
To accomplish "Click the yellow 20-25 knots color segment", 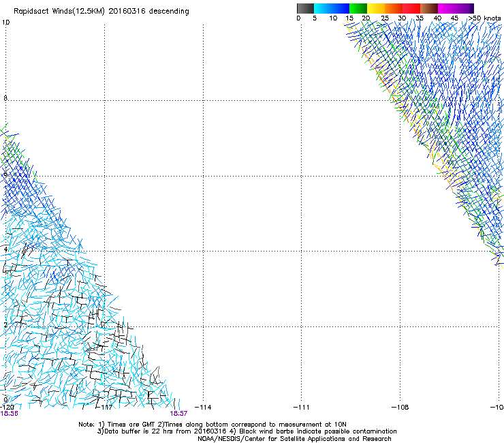I will [x=376, y=8].
